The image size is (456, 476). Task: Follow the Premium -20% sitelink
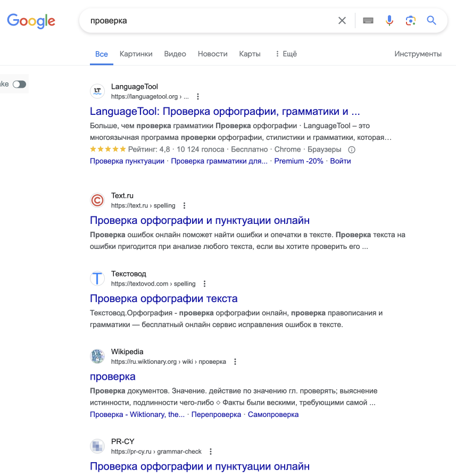299,161
